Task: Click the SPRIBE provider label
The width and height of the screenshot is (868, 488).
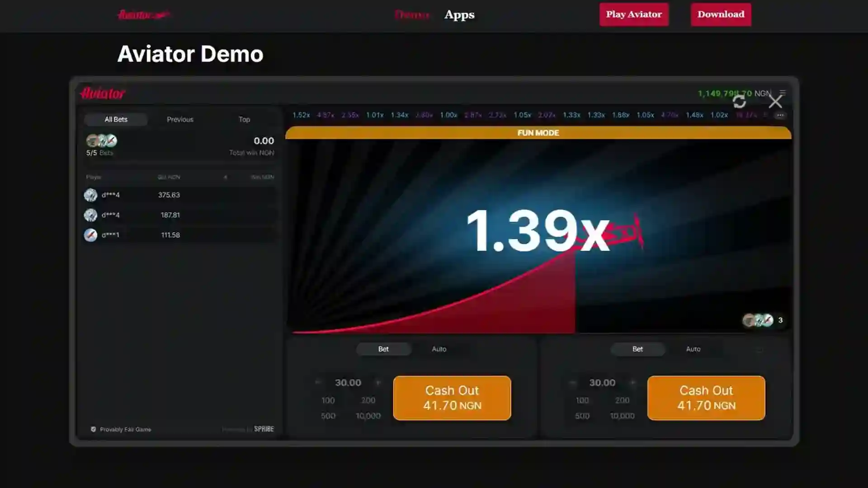Action: [264, 429]
